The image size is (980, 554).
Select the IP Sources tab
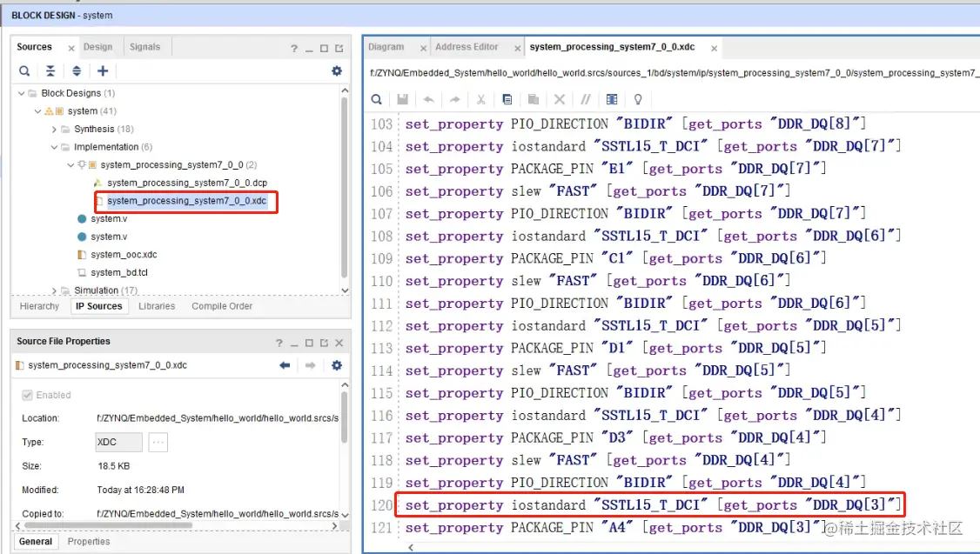[x=98, y=306]
